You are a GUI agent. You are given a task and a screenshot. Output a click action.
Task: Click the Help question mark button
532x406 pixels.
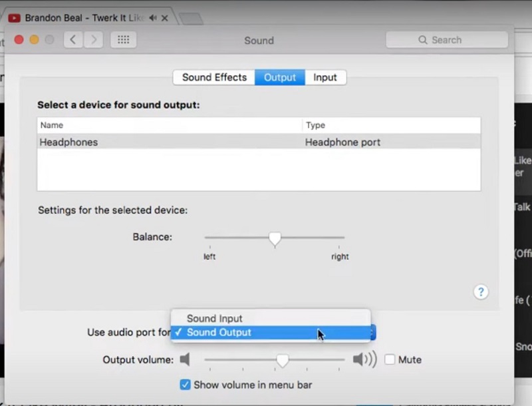481,292
